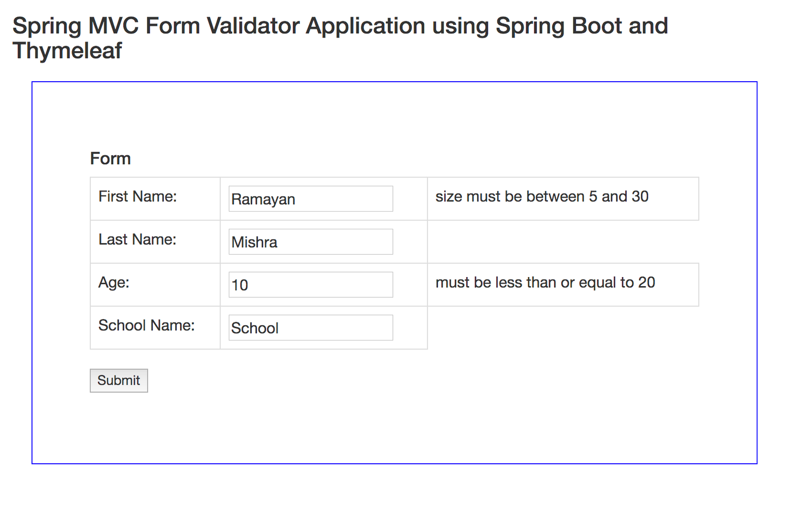The height and width of the screenshot is (513, 812).
Task: Click the "School Name:" label
Action: coord(147,325)
